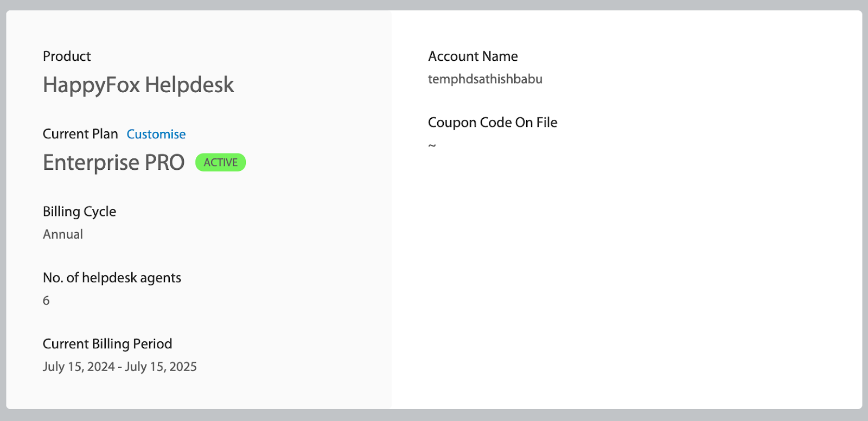Screen dimensions: 868x421
Task: Select the agent count value 6
Action: [x=46, y=301]
